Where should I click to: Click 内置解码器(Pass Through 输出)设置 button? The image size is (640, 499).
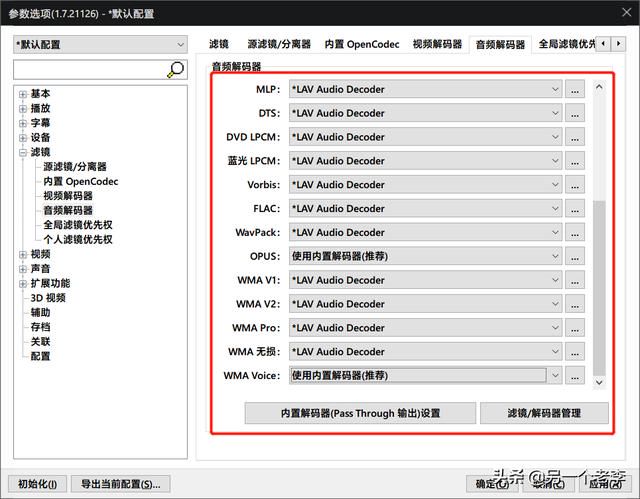tap(360, 413)
